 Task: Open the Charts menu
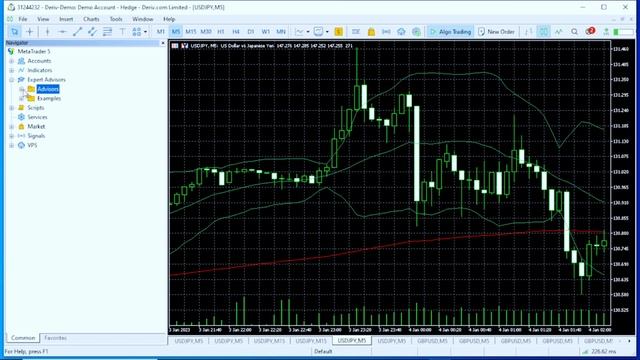point(91,19)
